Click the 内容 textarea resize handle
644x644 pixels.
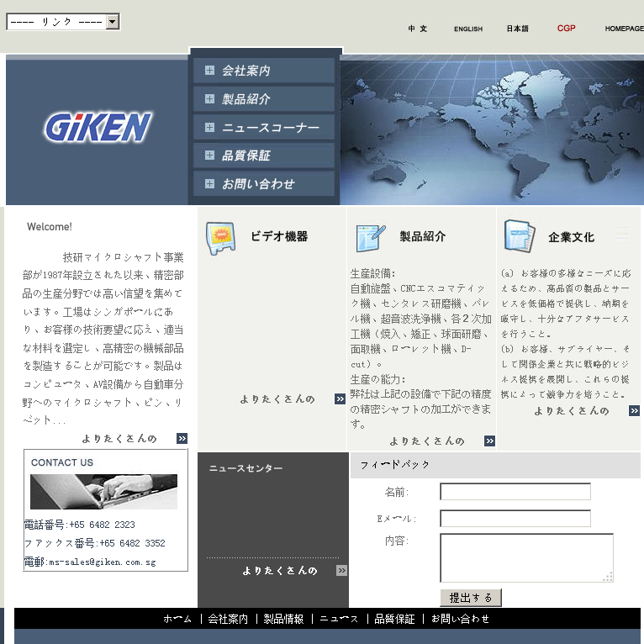click(608, 577)
